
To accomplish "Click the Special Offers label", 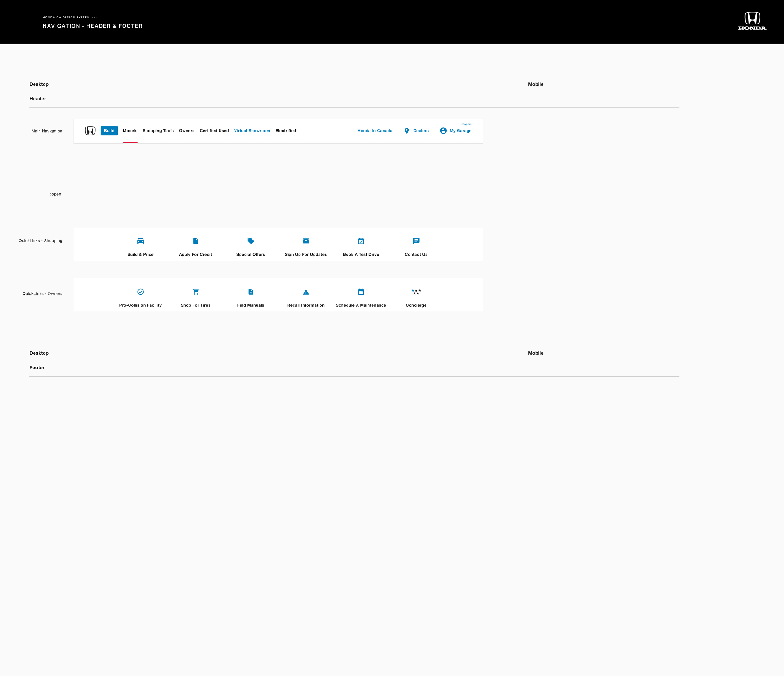I will pos(251,255).
